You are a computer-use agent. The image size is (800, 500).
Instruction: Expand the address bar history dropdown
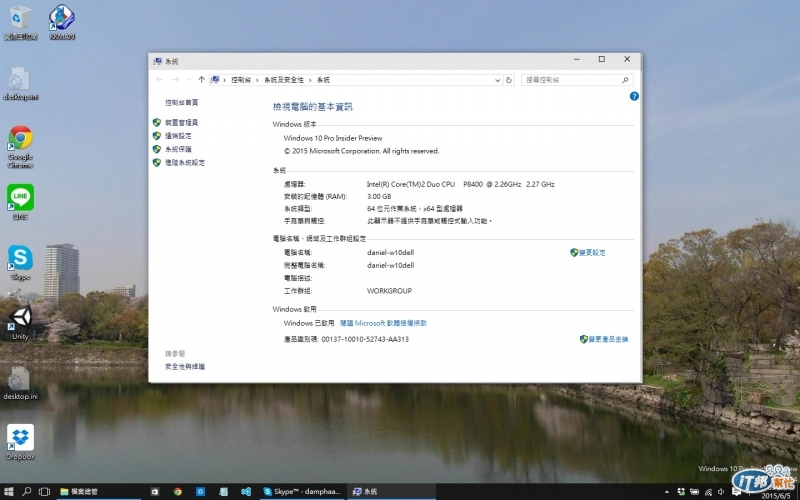497,80
